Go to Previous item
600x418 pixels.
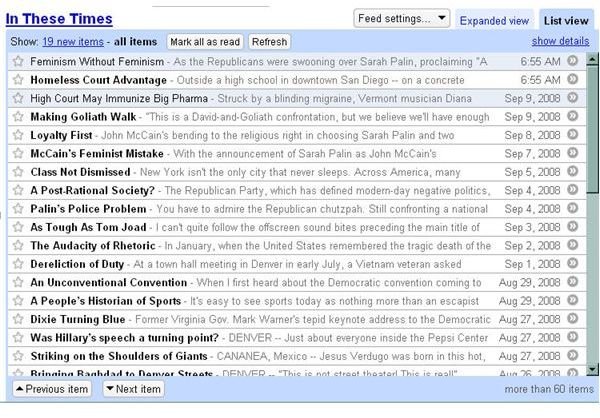click(x=52, y=389)
